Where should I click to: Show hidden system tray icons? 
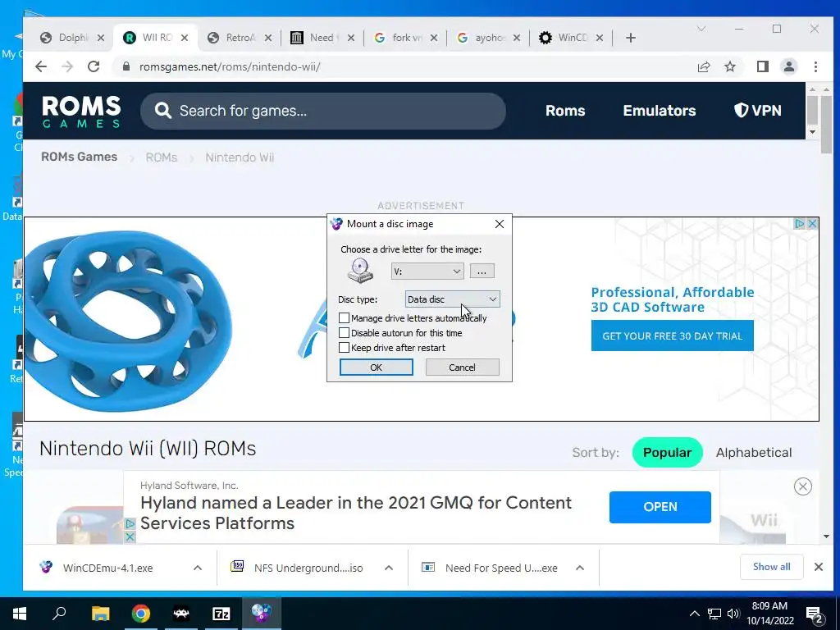click(x=694, y=614)
